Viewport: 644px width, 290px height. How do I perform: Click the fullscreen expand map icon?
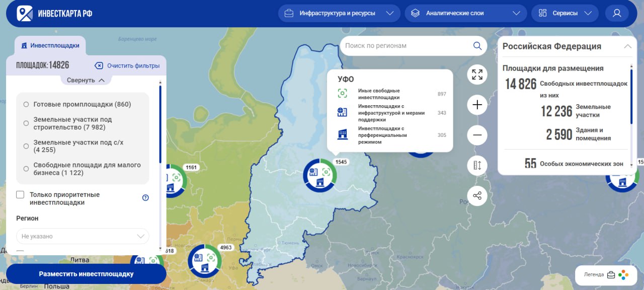[x=477, y=75]
